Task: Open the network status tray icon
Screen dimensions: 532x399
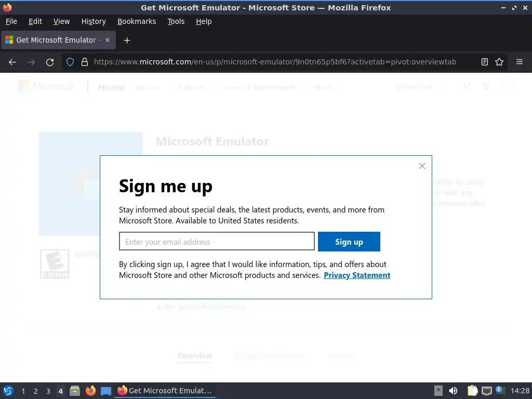Action: pyautogui.click(x=486, y=391)
